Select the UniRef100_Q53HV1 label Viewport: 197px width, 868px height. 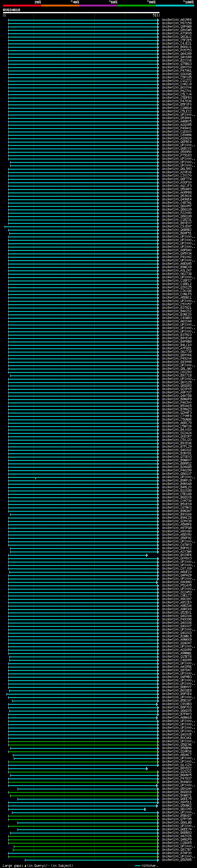(177, 118)
